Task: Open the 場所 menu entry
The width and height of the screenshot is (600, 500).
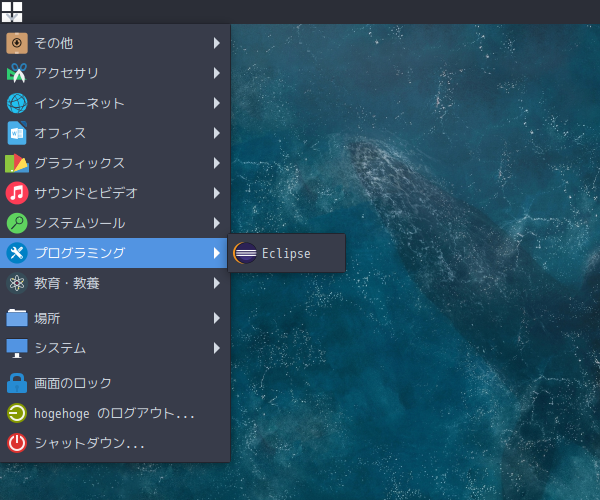Action: [114, 318]
